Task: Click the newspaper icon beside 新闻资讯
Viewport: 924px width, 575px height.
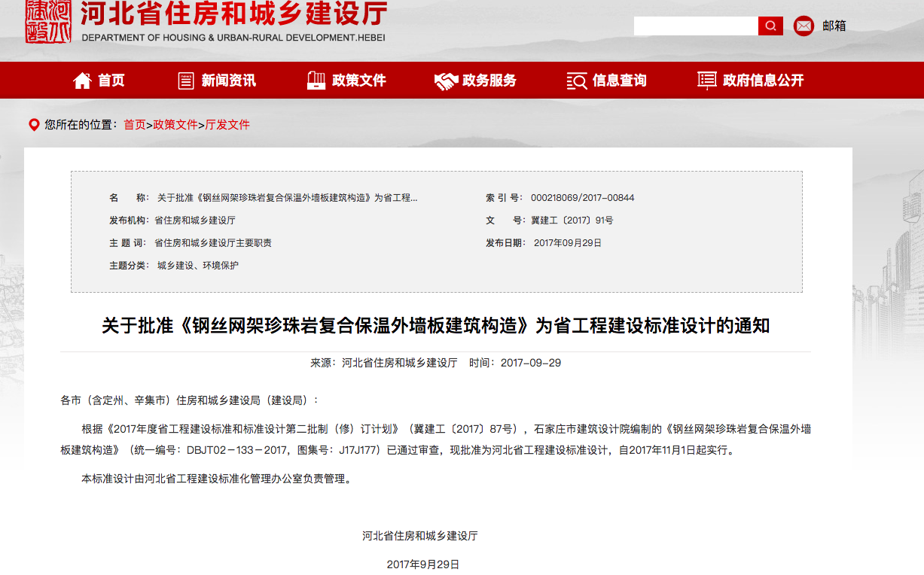Action: point(185,81)
